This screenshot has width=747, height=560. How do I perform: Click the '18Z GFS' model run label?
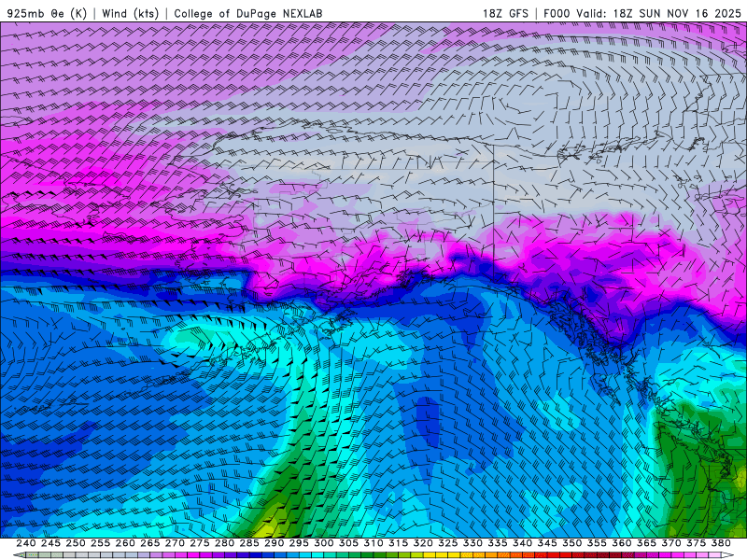click(x=505, y=13)
